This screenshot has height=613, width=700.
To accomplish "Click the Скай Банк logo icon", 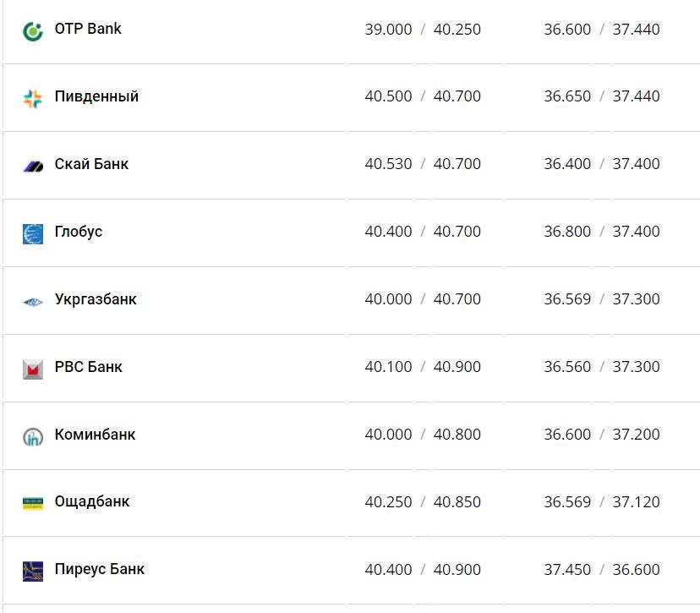I will coord(33,167).
